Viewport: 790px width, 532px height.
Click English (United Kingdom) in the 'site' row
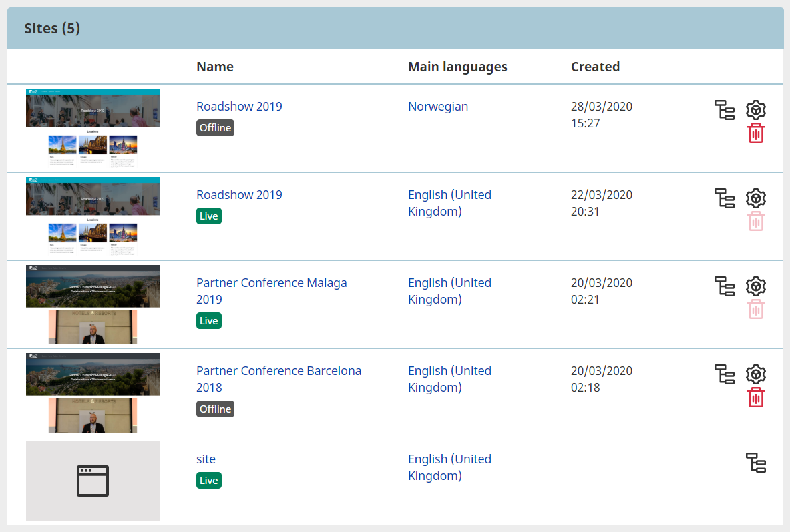(x=450, y=467)
